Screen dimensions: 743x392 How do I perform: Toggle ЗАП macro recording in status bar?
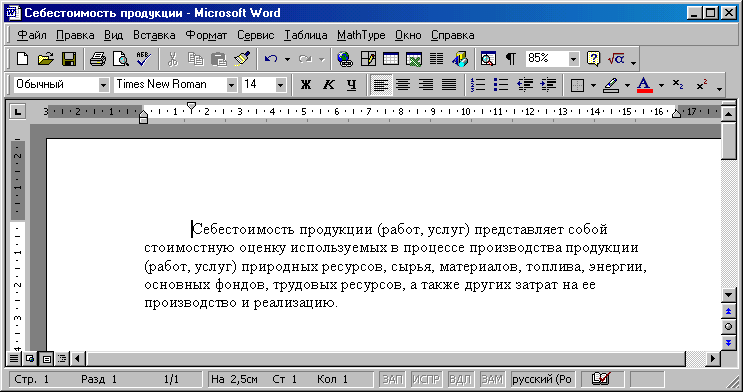click(393, 379)
